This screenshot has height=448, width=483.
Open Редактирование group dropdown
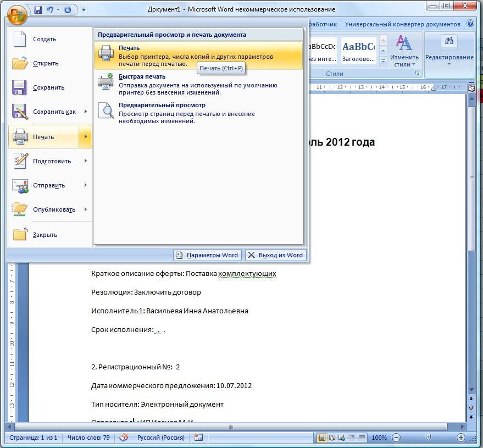tap(449, 51)
